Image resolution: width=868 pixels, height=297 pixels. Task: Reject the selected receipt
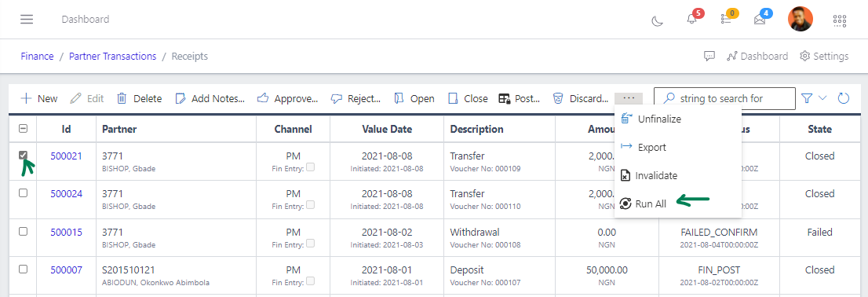point(356,99)
